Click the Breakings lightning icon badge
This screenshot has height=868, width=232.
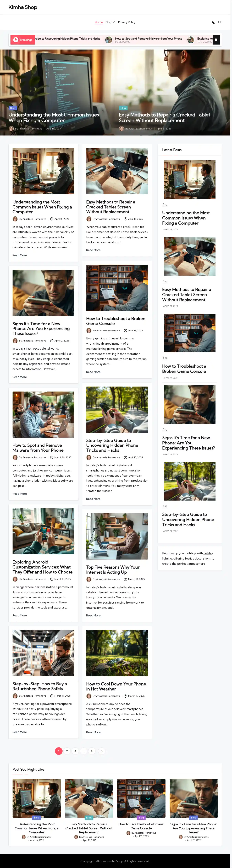16,40
